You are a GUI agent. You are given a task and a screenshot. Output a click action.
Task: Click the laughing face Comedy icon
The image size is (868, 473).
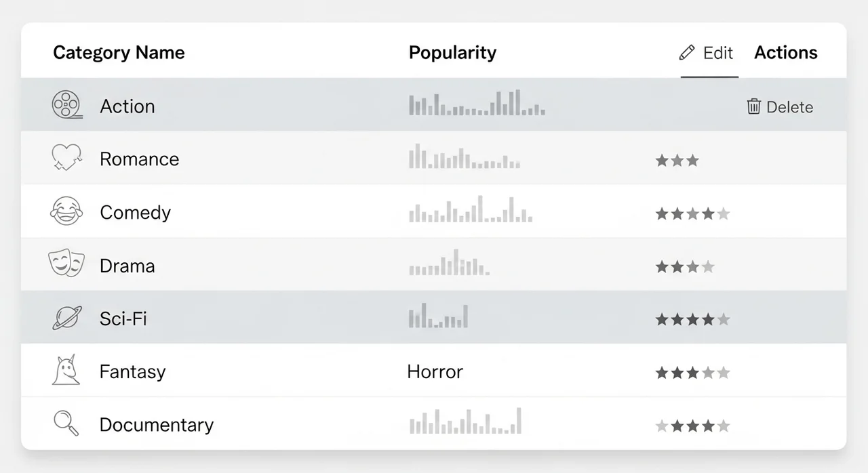(x=66, y=211)
